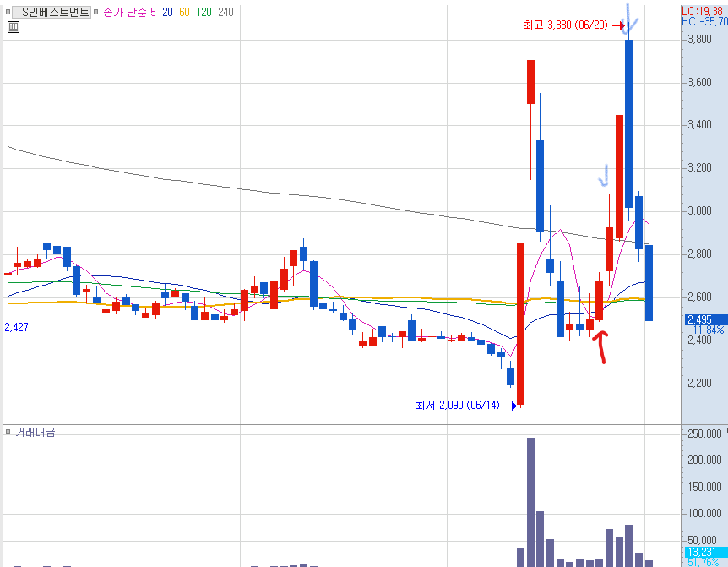Toggle the 20-day moving average label
Viewport: 728px width, 567px height.
(167, 12)
